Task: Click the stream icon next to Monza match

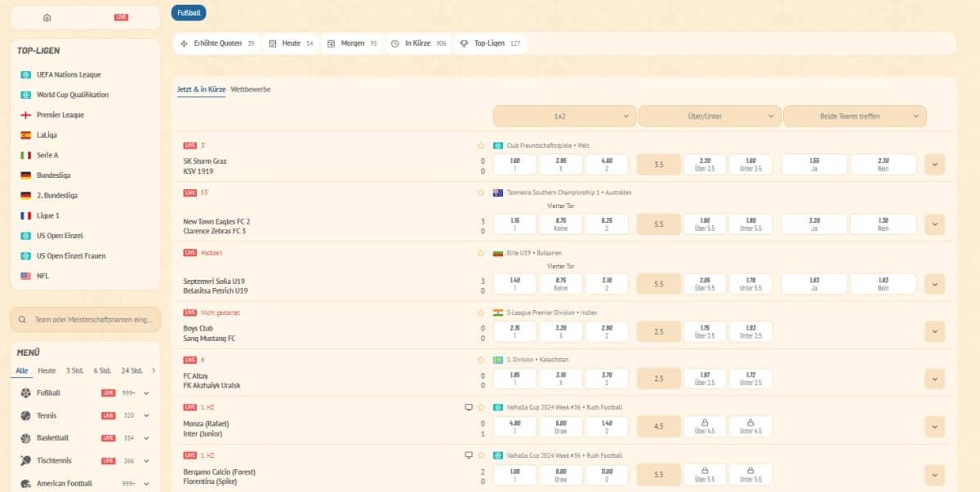Action: pos(466,406)
